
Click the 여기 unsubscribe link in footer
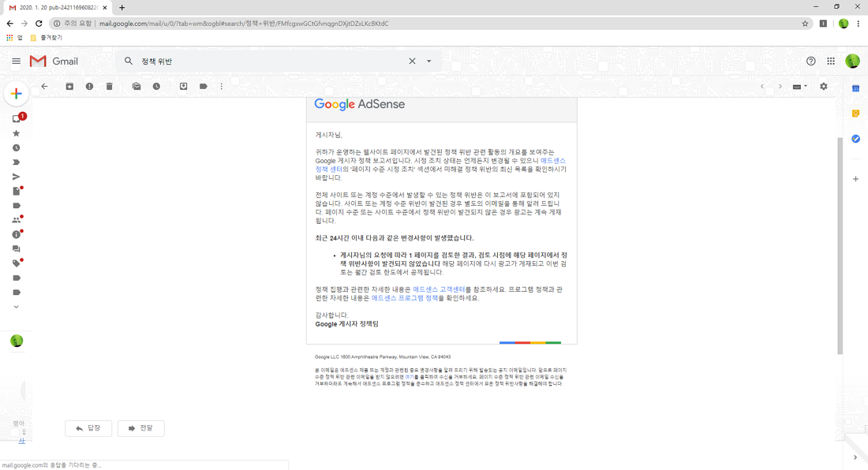point(409,377)
